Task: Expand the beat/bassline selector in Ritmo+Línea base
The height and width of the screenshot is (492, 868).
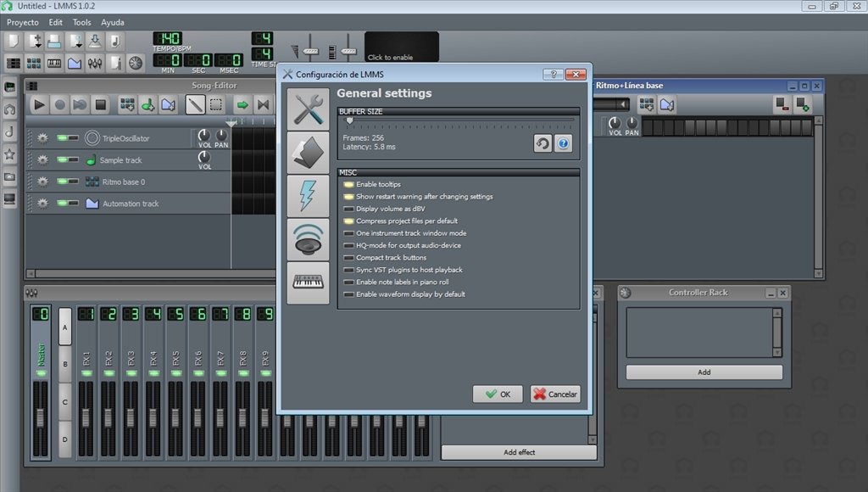Action: [623, 104]
